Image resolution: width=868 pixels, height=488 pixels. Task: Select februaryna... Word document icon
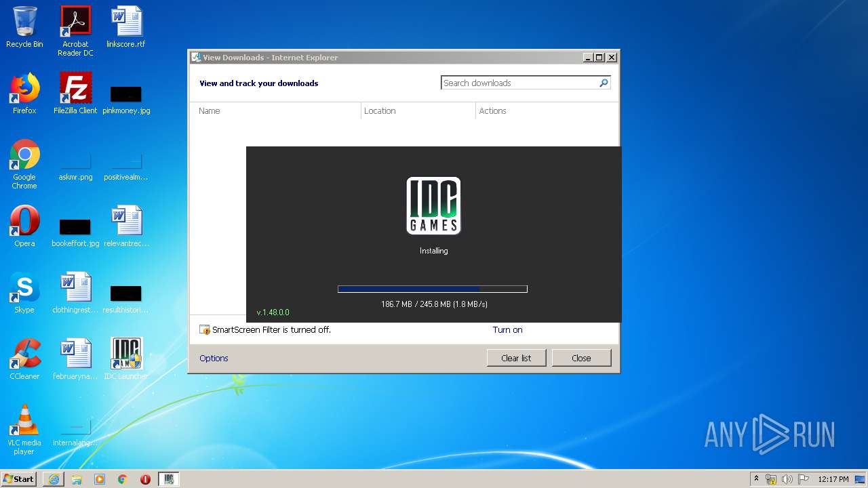pyautogui.click(x=75, y=359)
